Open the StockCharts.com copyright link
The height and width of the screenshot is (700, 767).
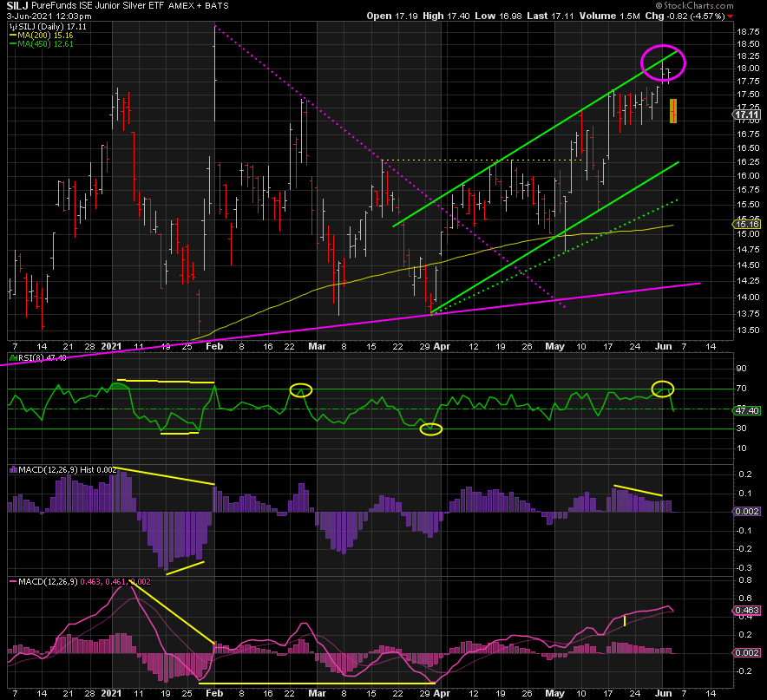point(695,6)
